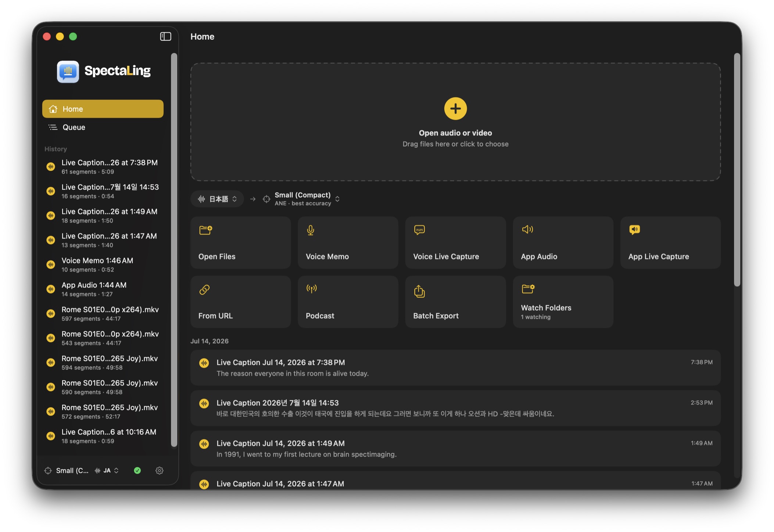The image size is (774, 532).
Task: Click the Batch Export share icon
Action: (x=419, y=291)
